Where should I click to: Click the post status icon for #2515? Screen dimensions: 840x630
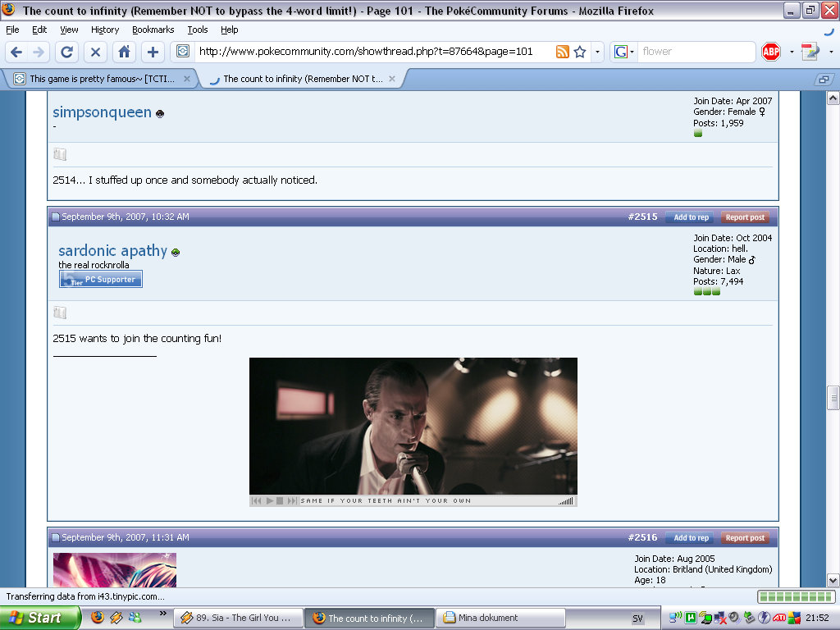[x=55, y=217]
